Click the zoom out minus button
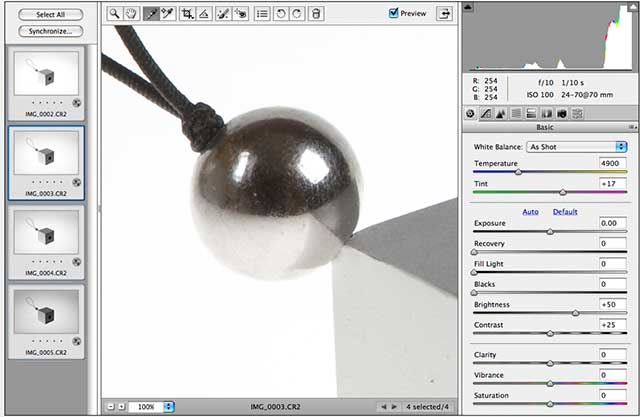Screen dimensions: 640x417 click(111, 406)
